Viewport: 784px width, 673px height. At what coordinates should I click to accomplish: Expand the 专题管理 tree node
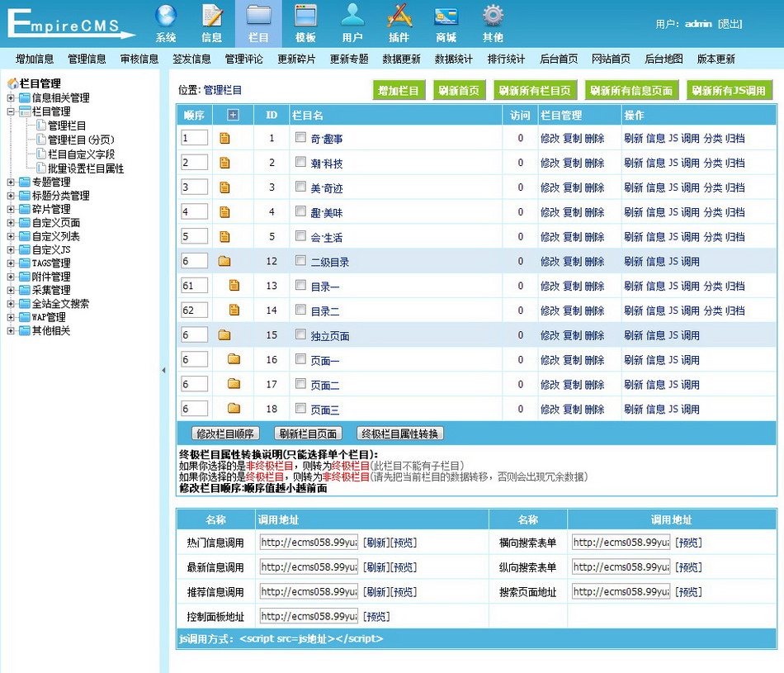(11, 182)
